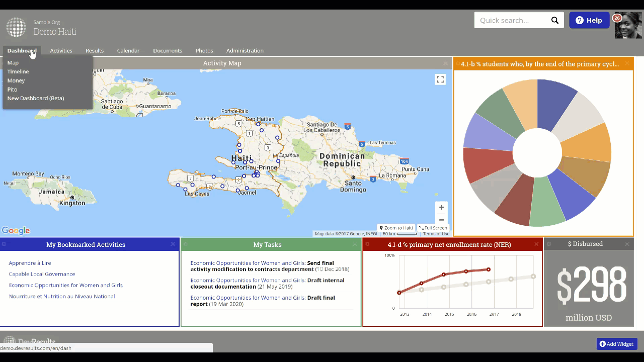Open the Results menu
The image size is (644, 362).
pos(95,51)
